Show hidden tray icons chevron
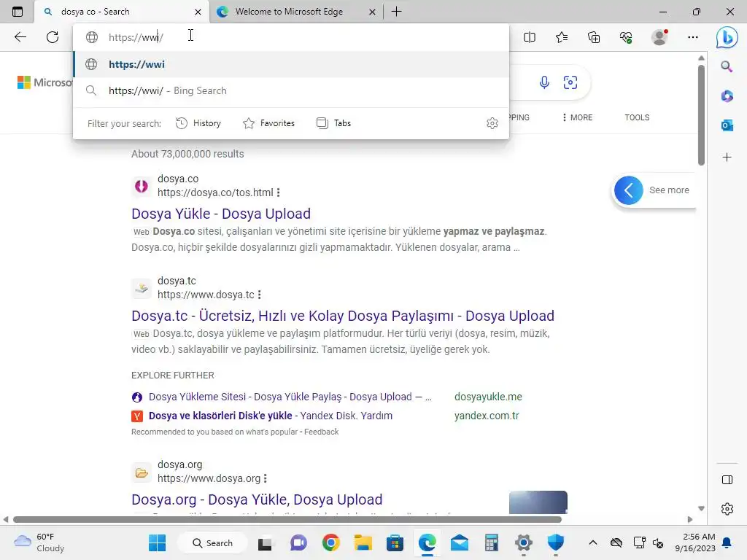747x560 pixels. pos(592,542)
